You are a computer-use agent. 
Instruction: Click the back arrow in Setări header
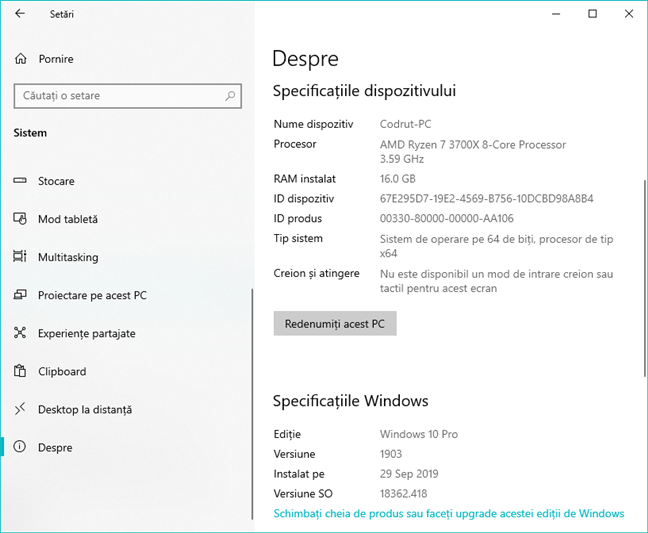pyautogui.click(x=20, y=15)
